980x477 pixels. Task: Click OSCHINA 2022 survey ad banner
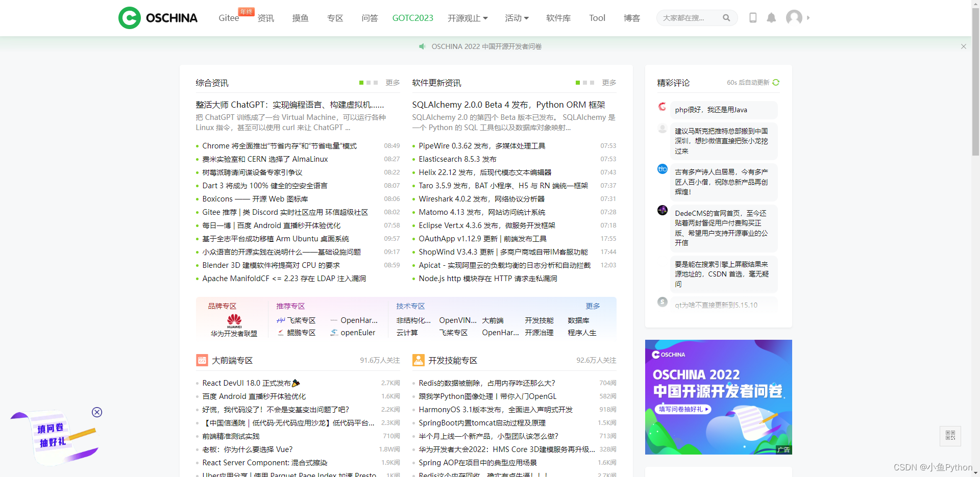click(718, 397)
